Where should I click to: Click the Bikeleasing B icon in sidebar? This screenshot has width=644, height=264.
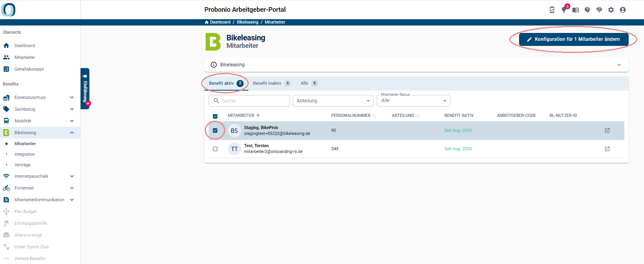coord(6,133)
